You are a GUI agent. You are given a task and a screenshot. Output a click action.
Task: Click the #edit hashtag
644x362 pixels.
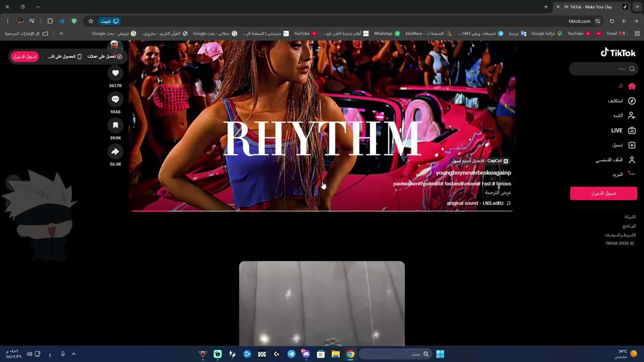click(x=436, y=184)
